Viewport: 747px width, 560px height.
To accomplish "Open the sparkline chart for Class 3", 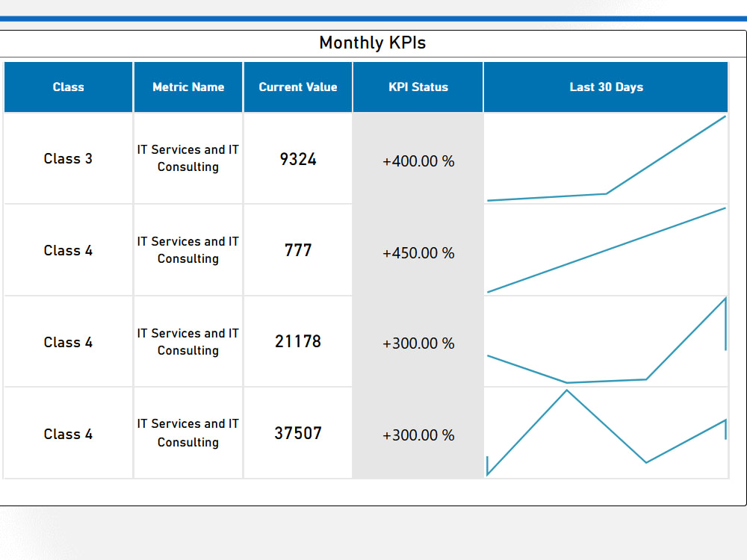I will pos(606,158).
